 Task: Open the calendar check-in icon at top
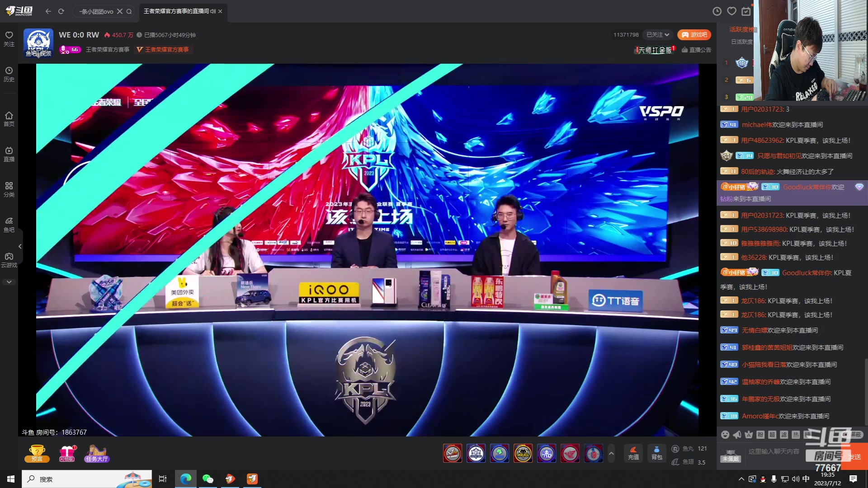[x=746, y=11]
